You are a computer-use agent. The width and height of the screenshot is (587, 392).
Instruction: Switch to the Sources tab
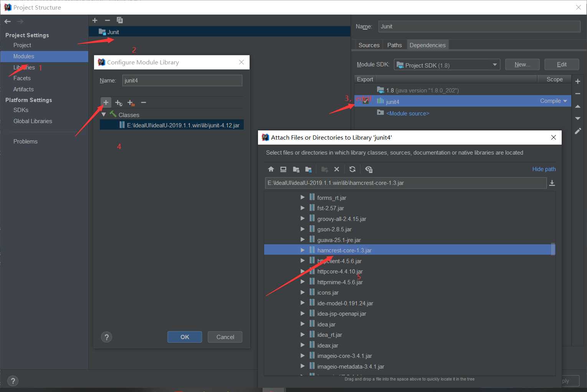(369, 45)
